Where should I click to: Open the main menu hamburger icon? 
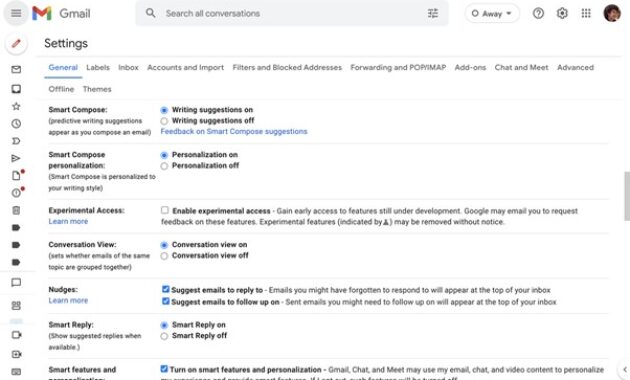16,13
